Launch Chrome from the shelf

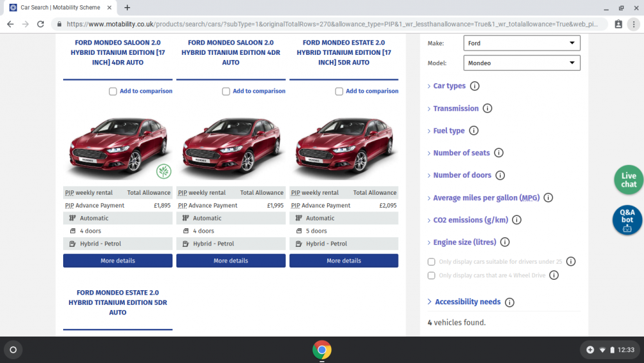pyautogui.click(x=321, y=350)
